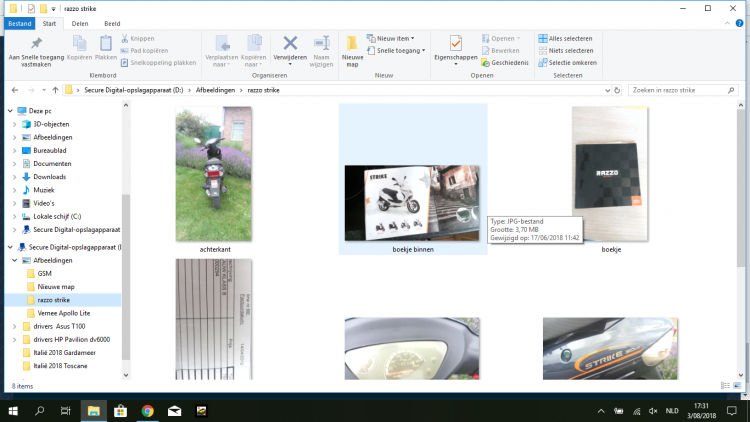
Task: Open the Bestand menu
Action: pyautogui.click(x=19, y=21)
